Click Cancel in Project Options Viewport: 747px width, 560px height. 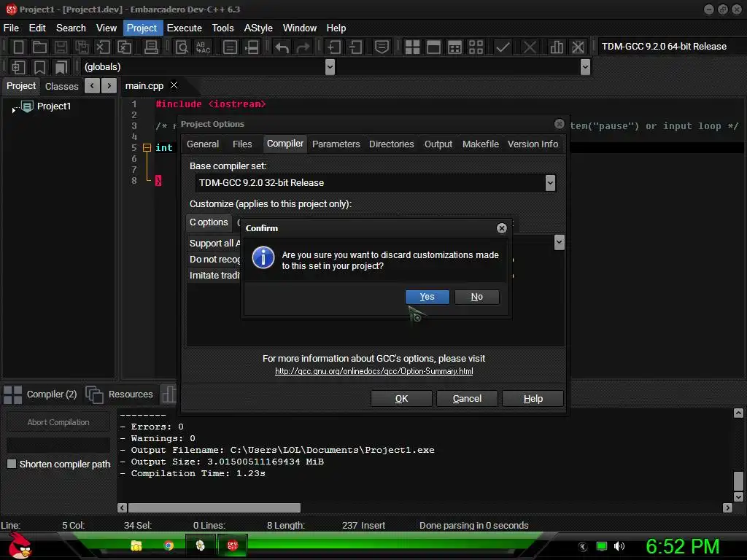tap(467, 399)
